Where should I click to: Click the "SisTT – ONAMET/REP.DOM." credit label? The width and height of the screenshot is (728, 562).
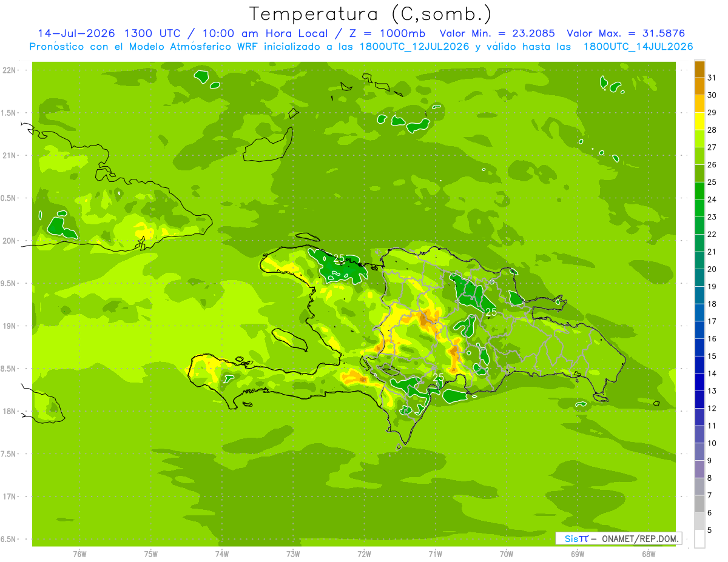point(619,538)
